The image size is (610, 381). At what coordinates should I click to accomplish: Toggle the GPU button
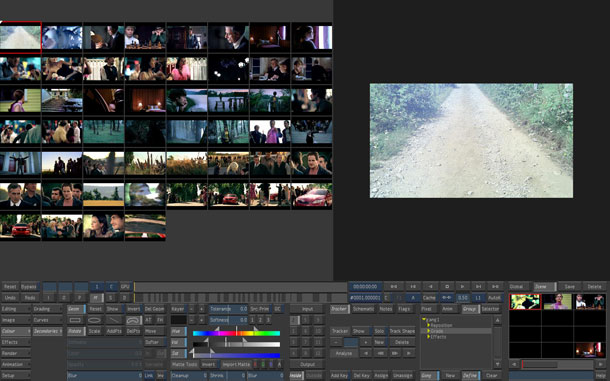click(125, 286)
